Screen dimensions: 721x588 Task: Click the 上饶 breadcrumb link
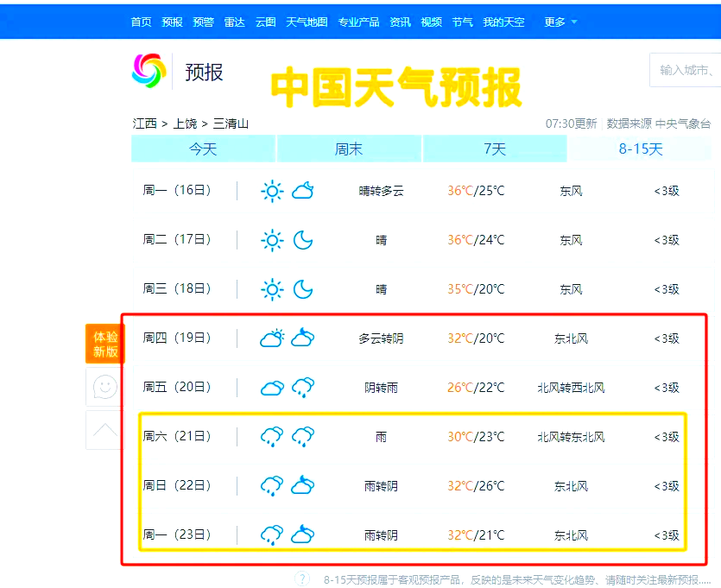pos(185,123)
